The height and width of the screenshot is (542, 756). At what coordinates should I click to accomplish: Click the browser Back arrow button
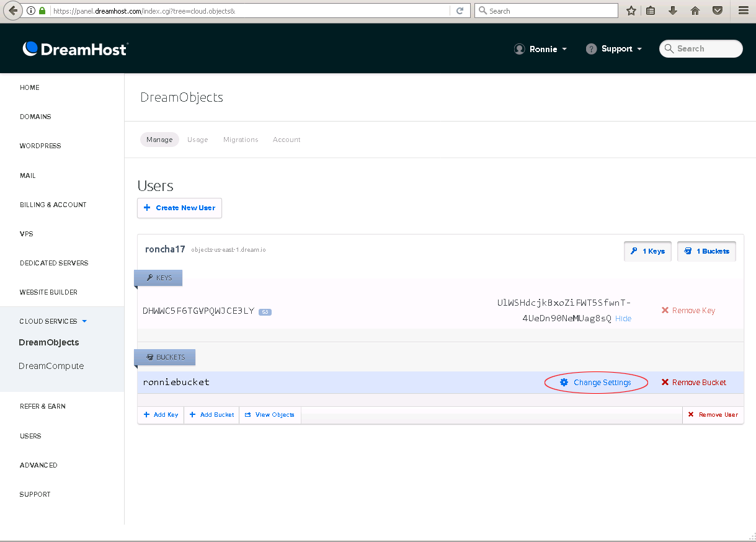(13, 11)
